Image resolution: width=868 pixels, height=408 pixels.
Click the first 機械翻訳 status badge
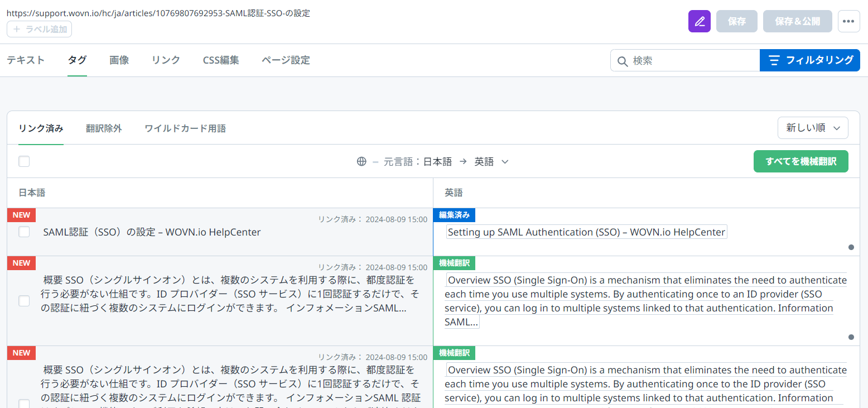[x=454, y=263]
